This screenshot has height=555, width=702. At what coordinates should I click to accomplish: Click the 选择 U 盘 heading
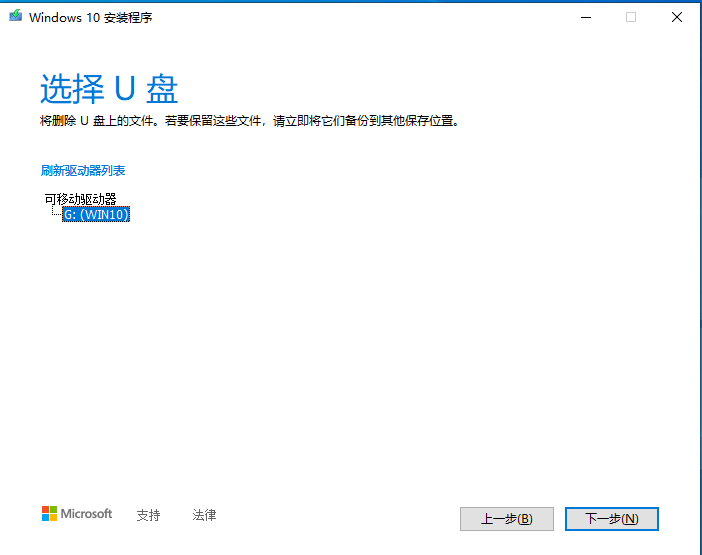point(109,88)
